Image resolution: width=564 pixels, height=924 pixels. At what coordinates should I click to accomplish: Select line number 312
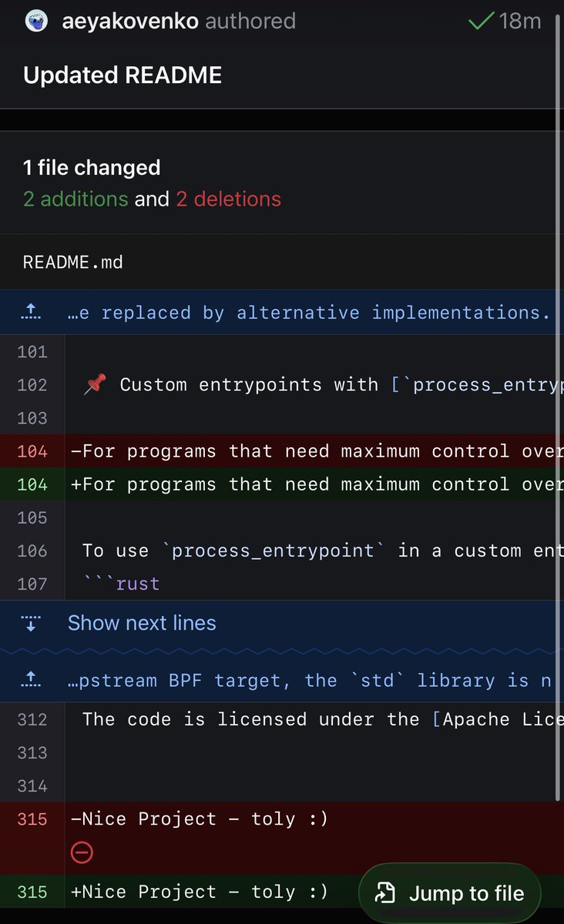tap(32, 719)
